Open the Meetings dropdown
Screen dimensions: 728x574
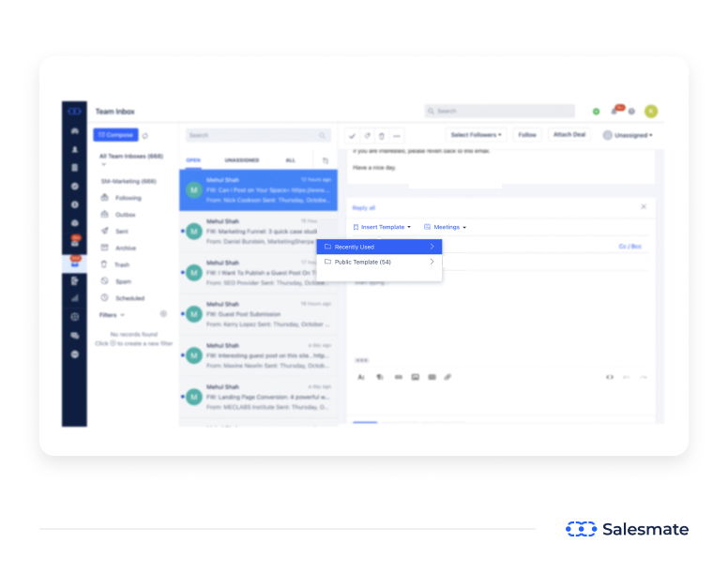tap(446, 227)
